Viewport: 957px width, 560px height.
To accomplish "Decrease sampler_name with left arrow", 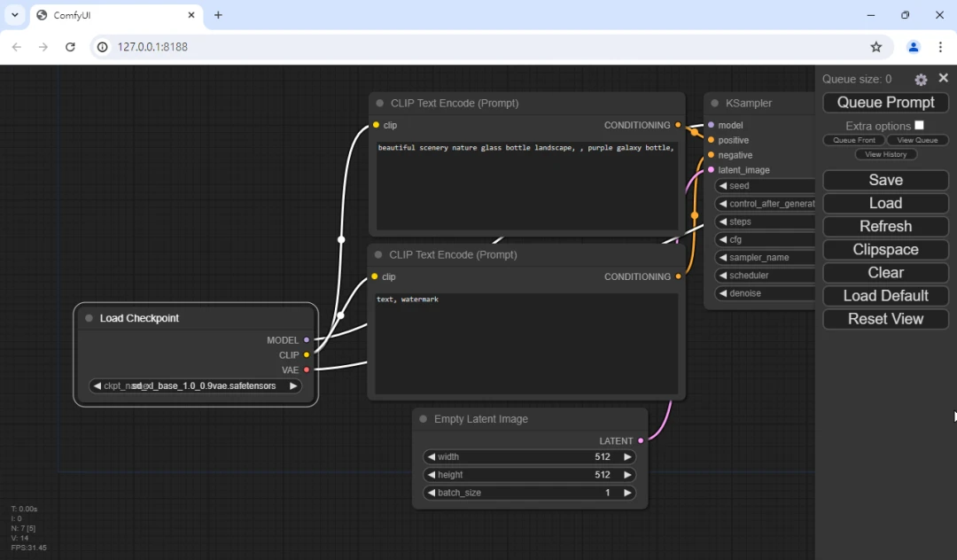I will (722, 258).
